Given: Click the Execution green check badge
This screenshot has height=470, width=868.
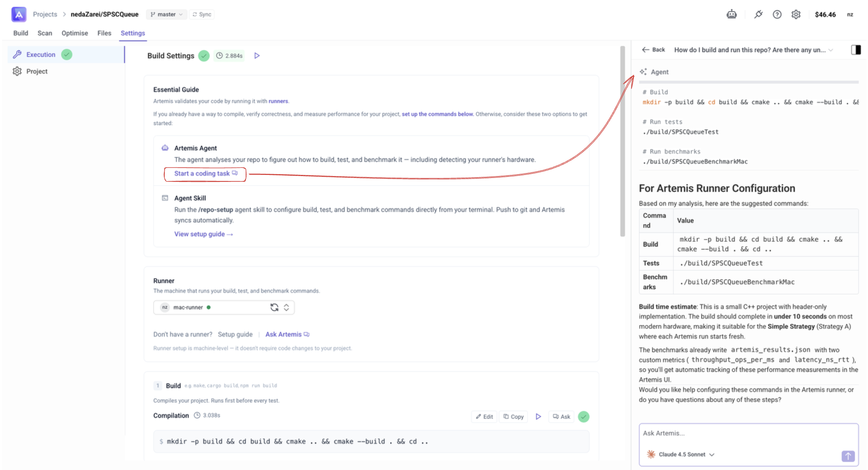Looking at the screenshot, I should coord(67,54).
